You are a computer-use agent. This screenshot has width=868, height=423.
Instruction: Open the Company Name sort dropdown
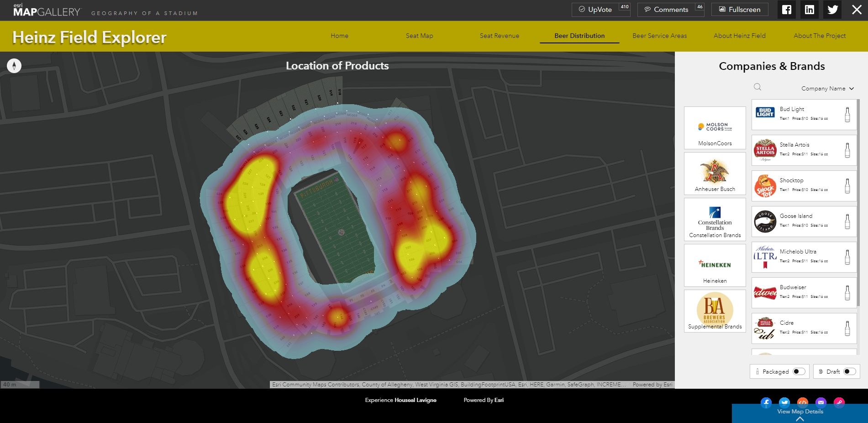pos(827,89)
